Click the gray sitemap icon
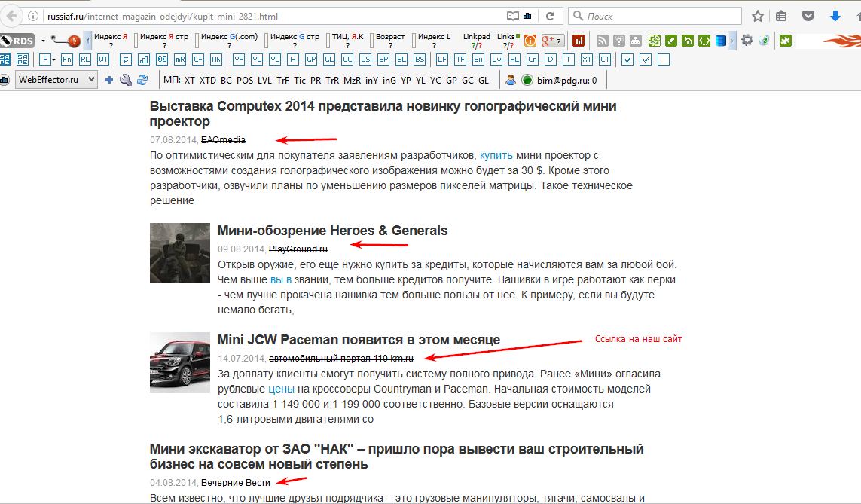 636,41
